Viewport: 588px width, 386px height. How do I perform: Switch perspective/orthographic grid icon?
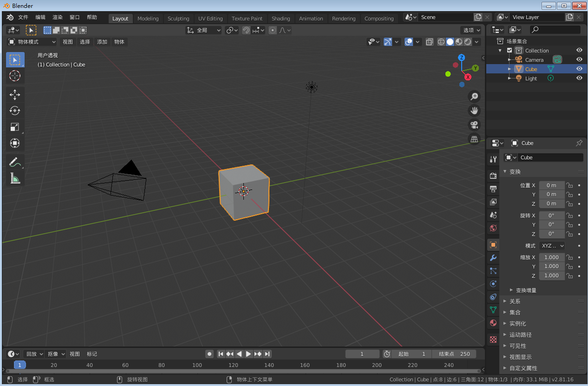tap(474, 139)
